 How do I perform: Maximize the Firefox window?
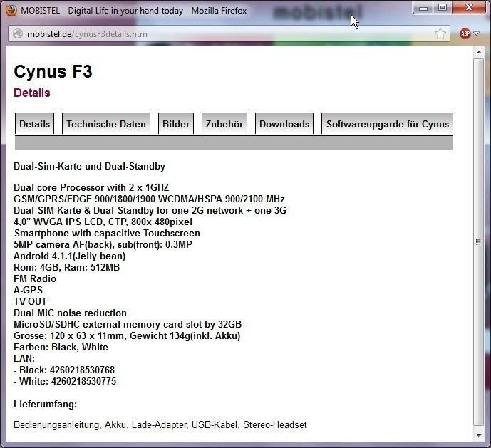[x=443, y=8]
